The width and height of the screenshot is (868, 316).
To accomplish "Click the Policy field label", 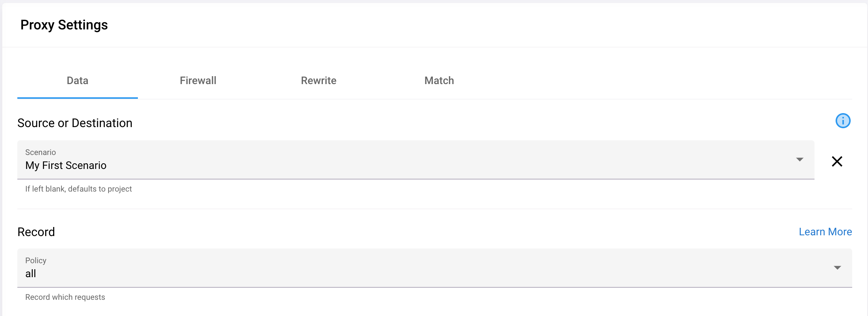I will point(36,261).
